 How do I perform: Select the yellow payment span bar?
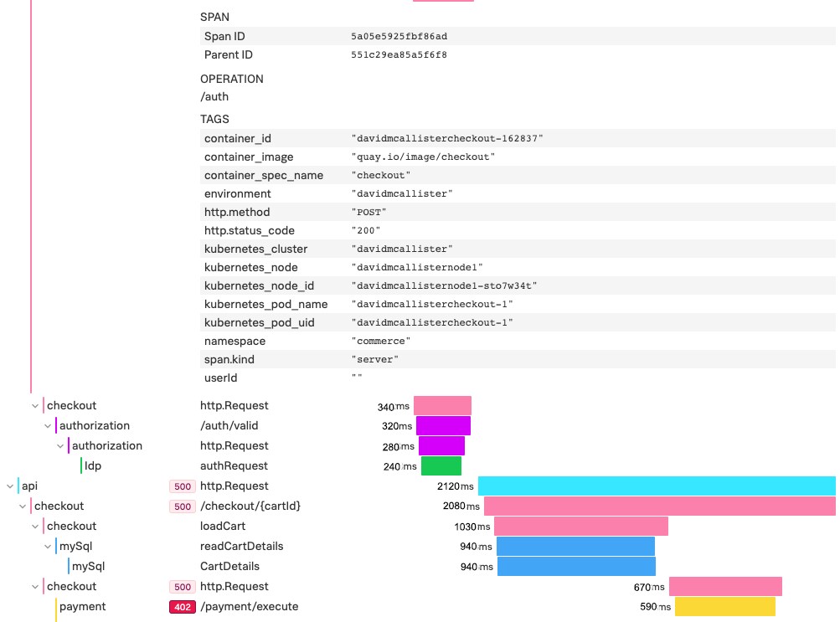pos(724,606)
